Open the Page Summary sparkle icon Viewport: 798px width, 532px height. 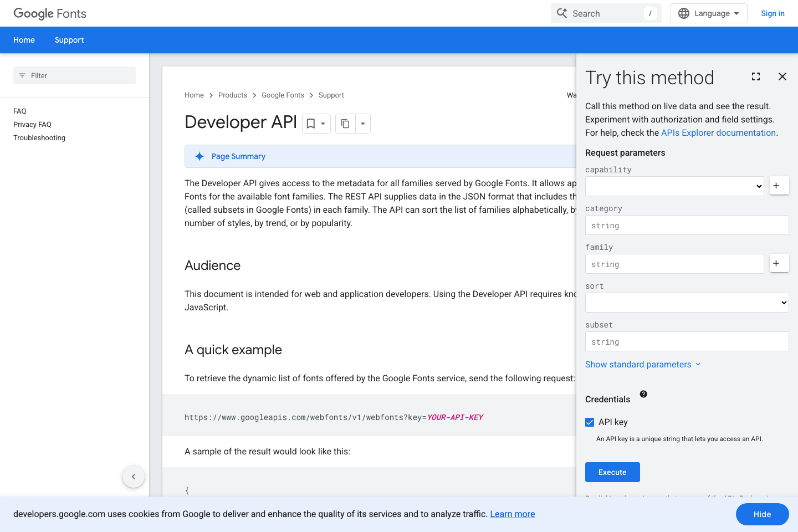[x=199, y=156]
